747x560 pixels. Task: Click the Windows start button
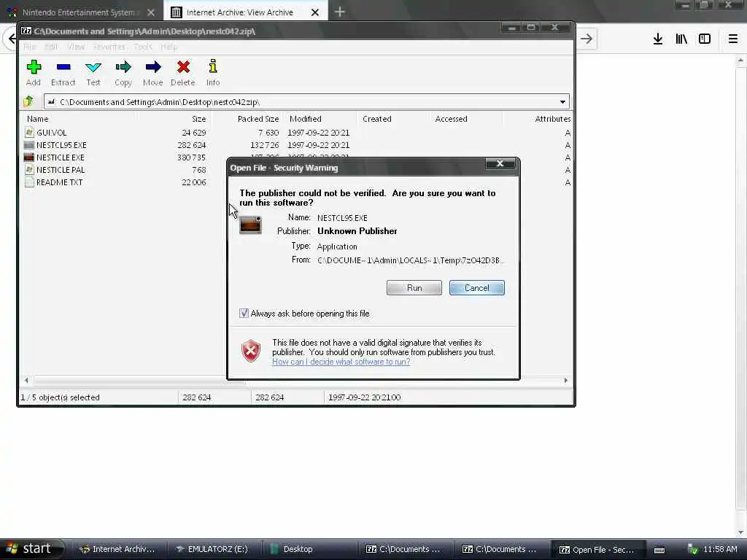click(31, 549)
